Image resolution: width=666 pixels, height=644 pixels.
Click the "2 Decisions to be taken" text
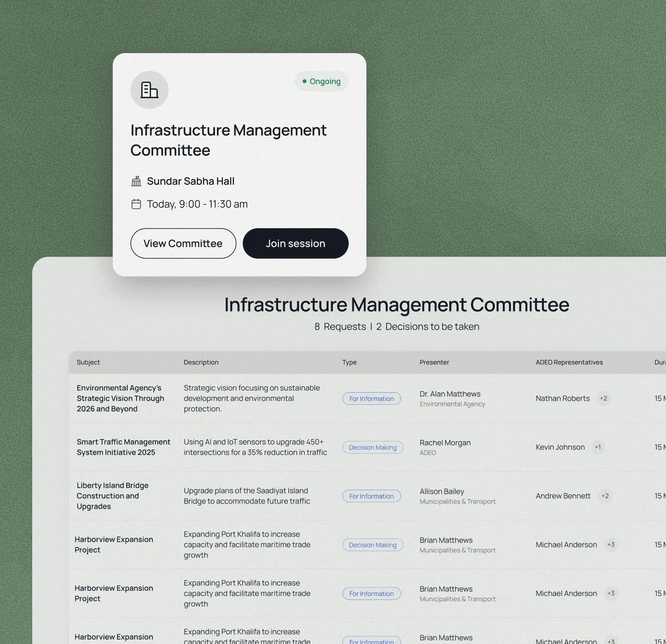click(x=428, y=327)
